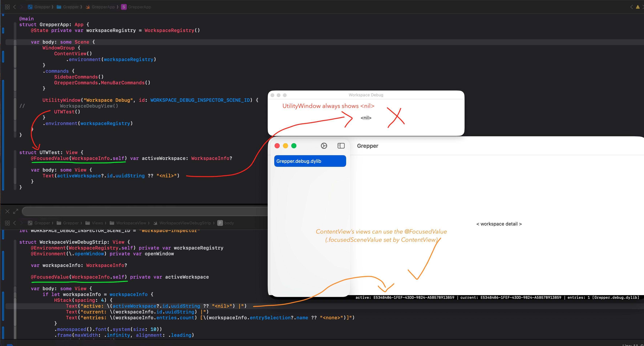Click ContentView() in the top editor
Viewport: 644px width, 346px height.
(x=73, y=54)
